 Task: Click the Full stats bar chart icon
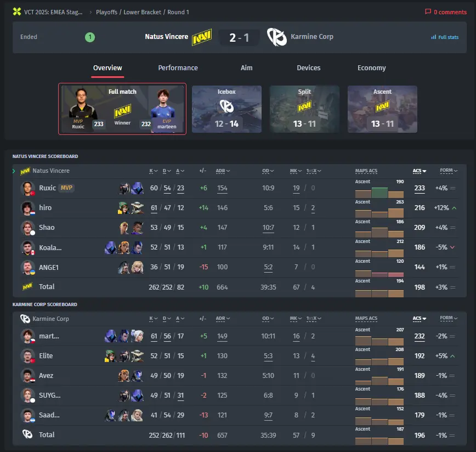(x=433, y=37)
